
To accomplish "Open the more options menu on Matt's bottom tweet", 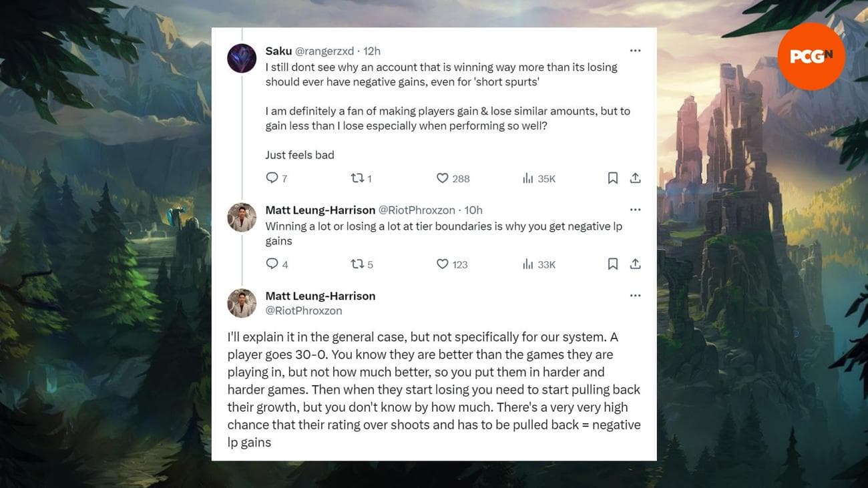I will tap(635, 296).
